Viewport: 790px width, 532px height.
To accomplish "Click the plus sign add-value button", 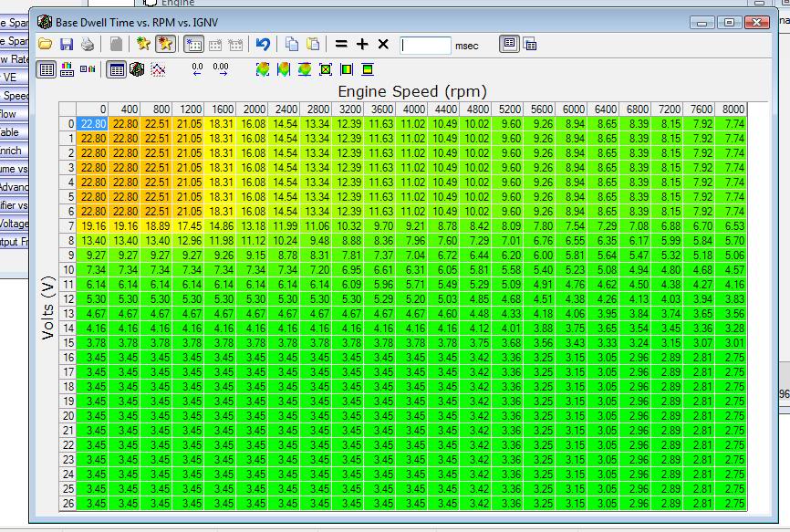I will [362, 44].
